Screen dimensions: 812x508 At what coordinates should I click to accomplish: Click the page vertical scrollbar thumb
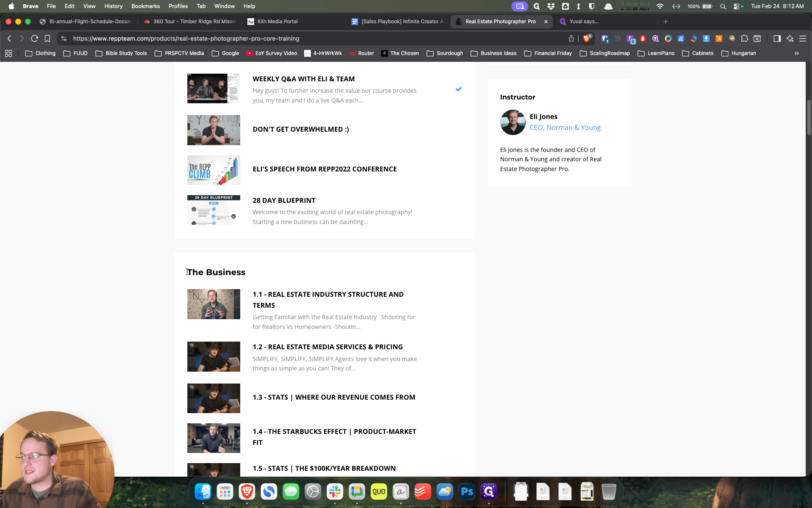click(809, 118)
